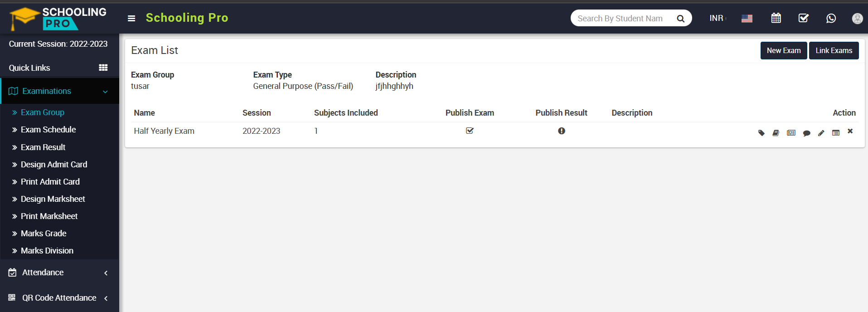Viewport: 868px width, 312px height.
Task: Open Design Marksheet menu item
Action: click(53, 199)
